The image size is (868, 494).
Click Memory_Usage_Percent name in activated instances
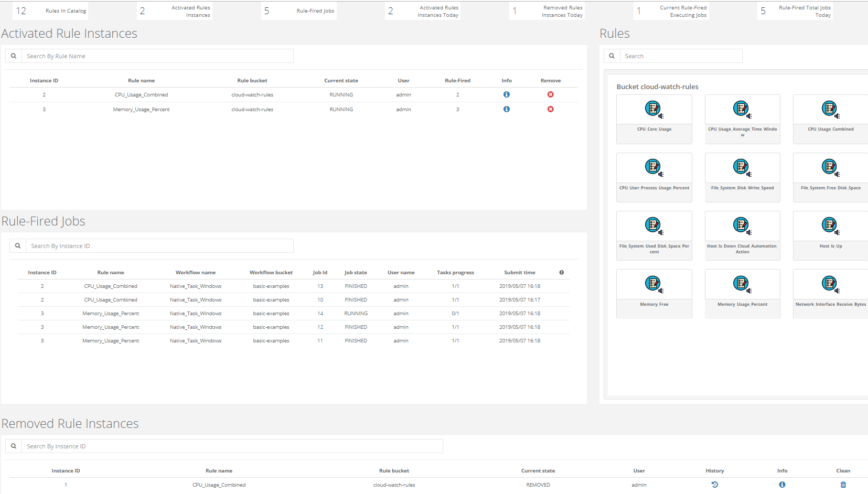click(142, 110)
